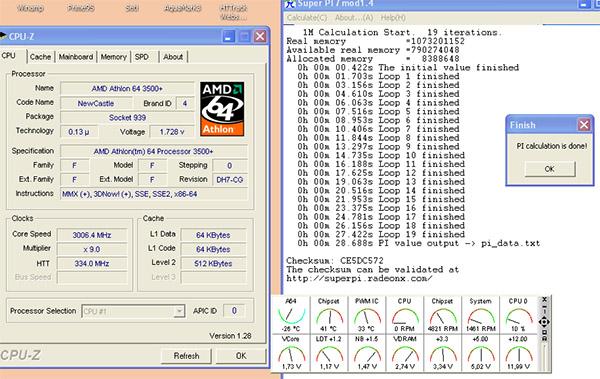Image resolution: width=600 pixels, height=379 pixels.
Task: Close the CPU-Z window
Action: click(x=260, y=36)
